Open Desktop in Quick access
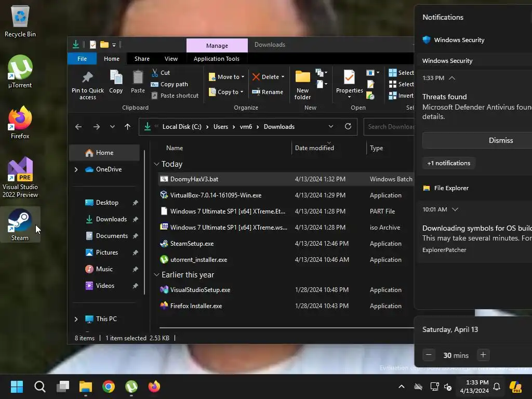The height and width of the screenshot is (399, 532). click(107, 203)
